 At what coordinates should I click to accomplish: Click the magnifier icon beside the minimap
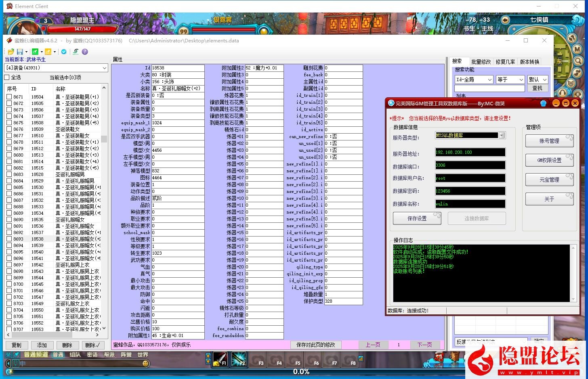578,61
